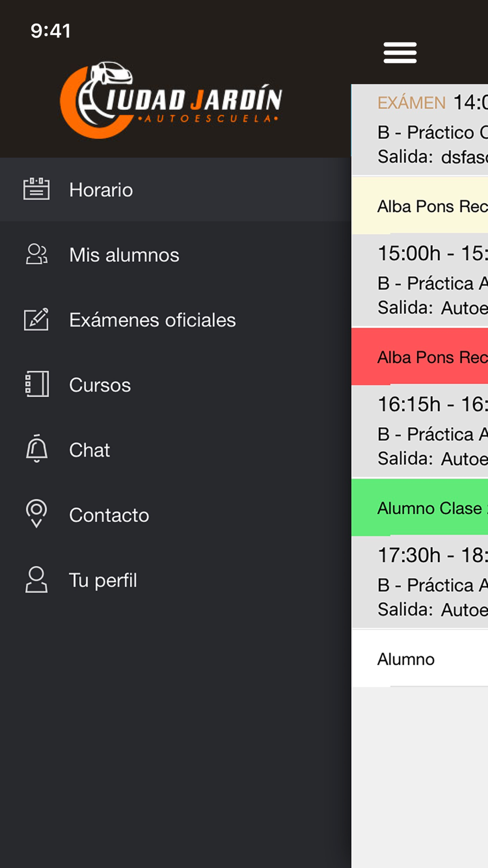Tap the Mis alumnos people icon
Viewport: 488px width, 868px height.
coord(37,254)
